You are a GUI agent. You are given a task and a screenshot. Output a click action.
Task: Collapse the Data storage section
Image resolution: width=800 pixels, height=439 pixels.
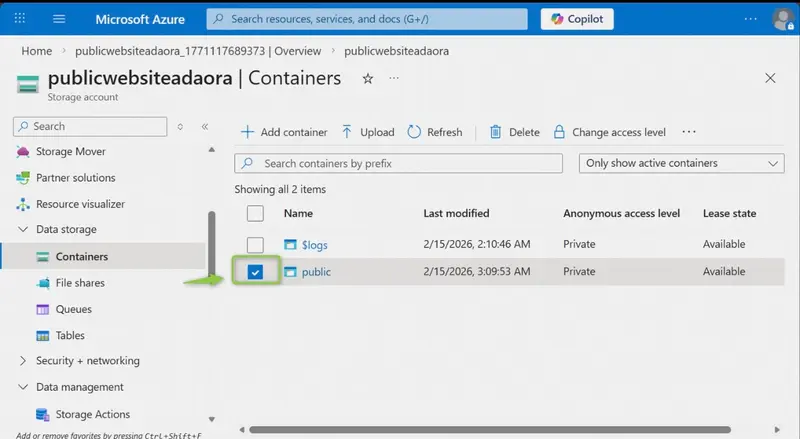coord(23,229)
